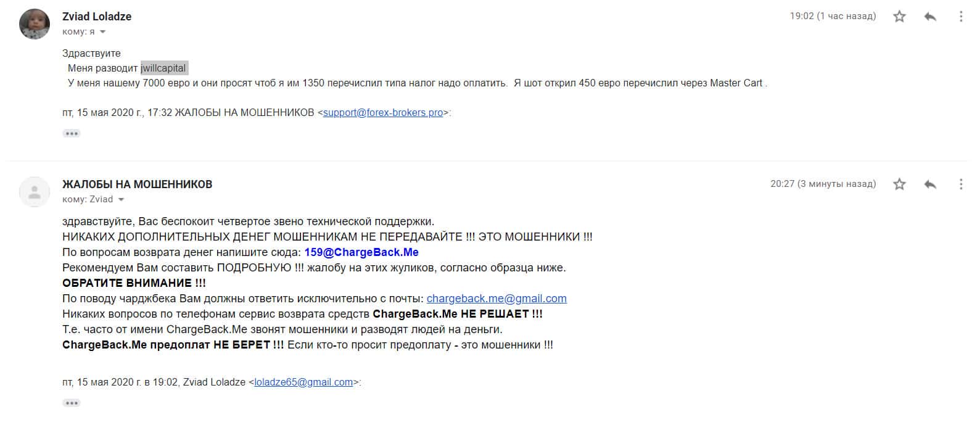980x425 pixels.
Task: Open more options for Zviad's message
Action: coord(960,17)
